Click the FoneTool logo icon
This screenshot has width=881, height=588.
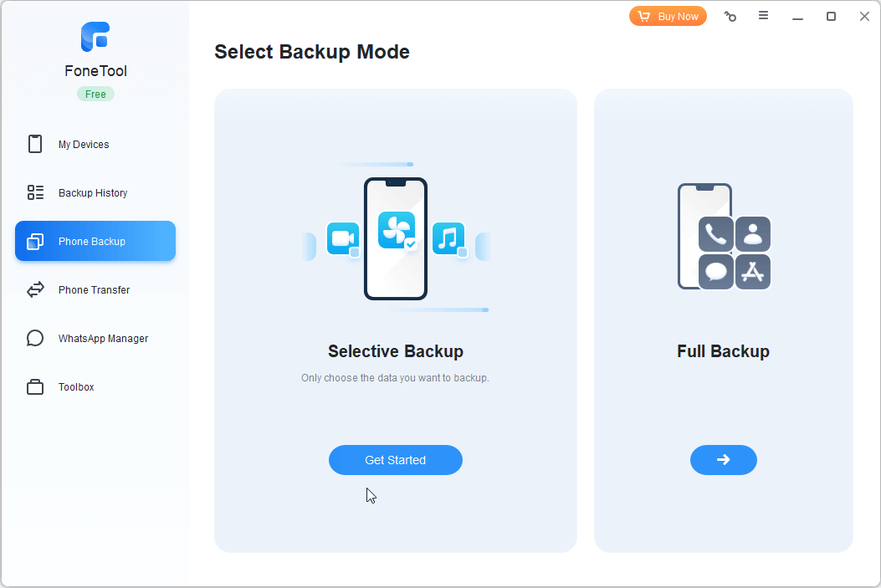pyautogui.click(x=95, y=38)
